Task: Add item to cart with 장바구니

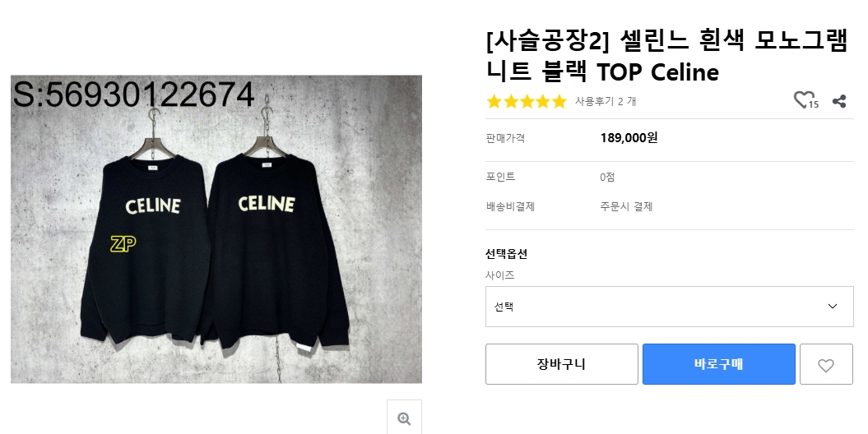Action: tap(561, 364)
